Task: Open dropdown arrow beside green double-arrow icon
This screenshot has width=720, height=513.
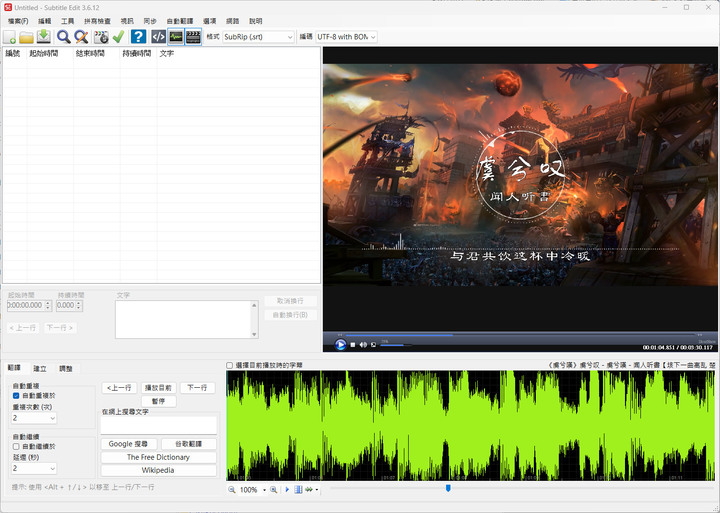Action: (x=317, y=490)
